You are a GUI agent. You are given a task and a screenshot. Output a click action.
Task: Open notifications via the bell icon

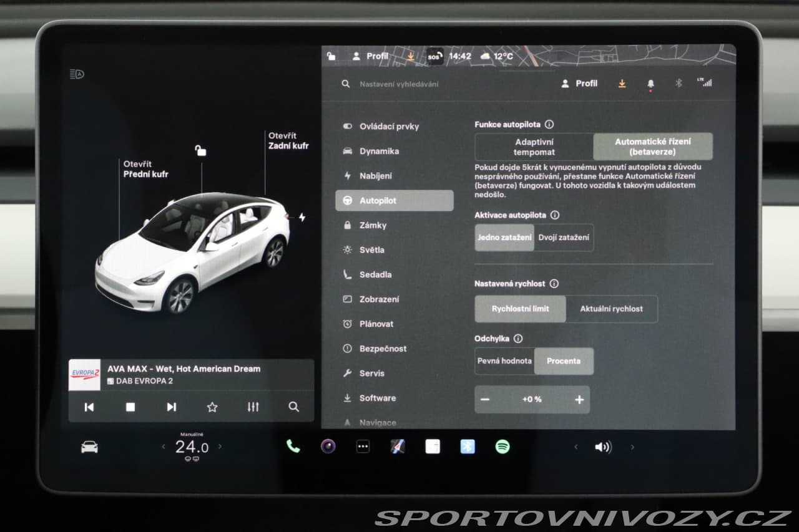tap(650, 83)
